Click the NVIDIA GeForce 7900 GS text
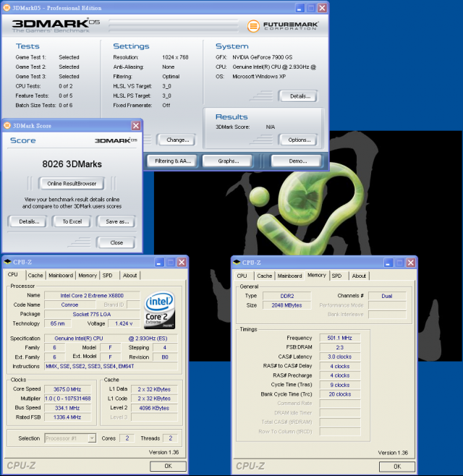 (263, 57)
